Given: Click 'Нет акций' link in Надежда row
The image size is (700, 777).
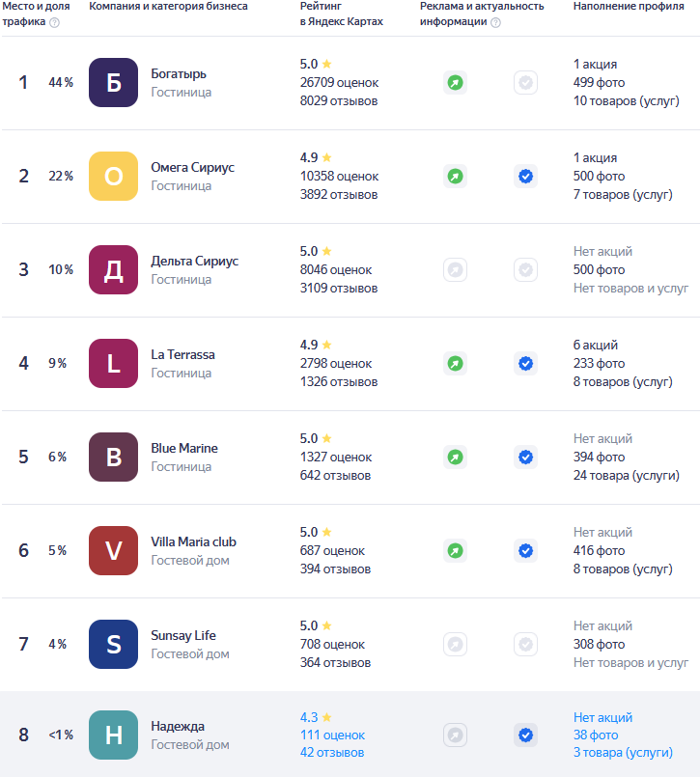Looking at the screenshot, I should [602, 717].
